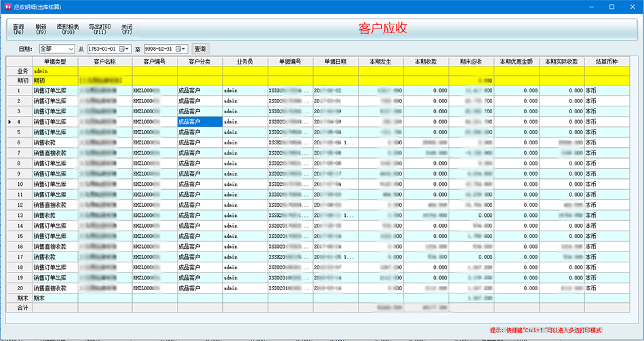Click the 刷新 (F9) toolbar button
644x341 pixels.
pos(41,28)
